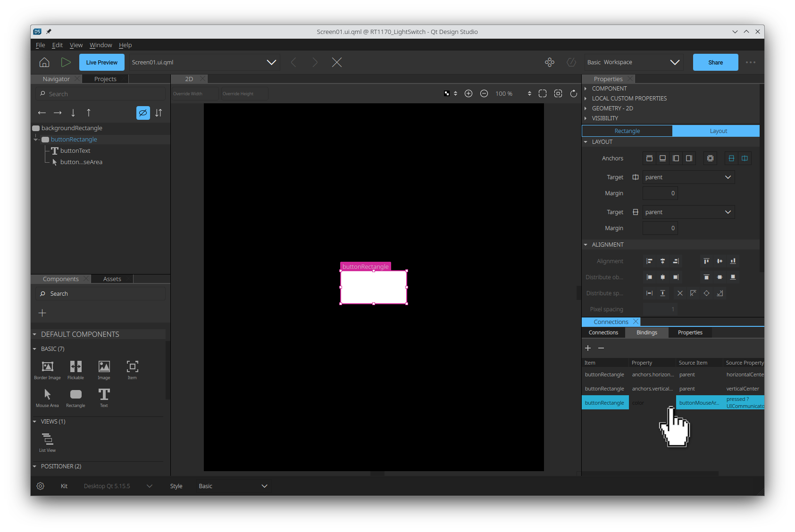Switch to the Assets tab

click(112, 279)
